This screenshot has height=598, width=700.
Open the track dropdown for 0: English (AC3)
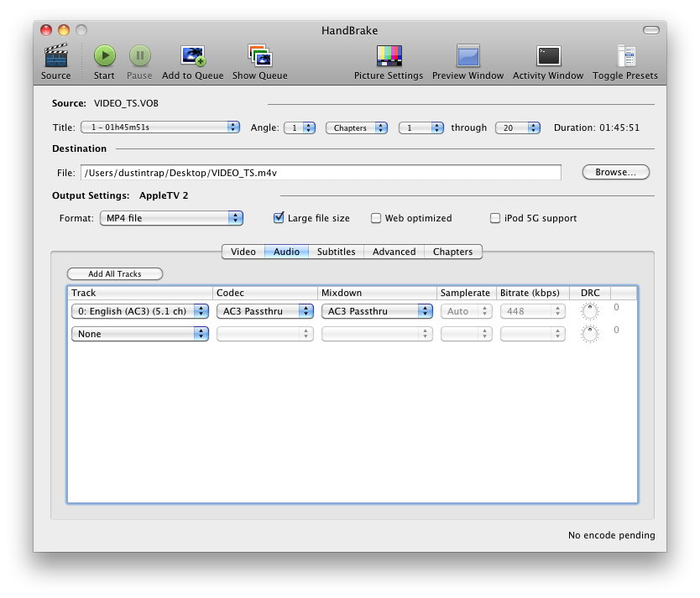139,311
